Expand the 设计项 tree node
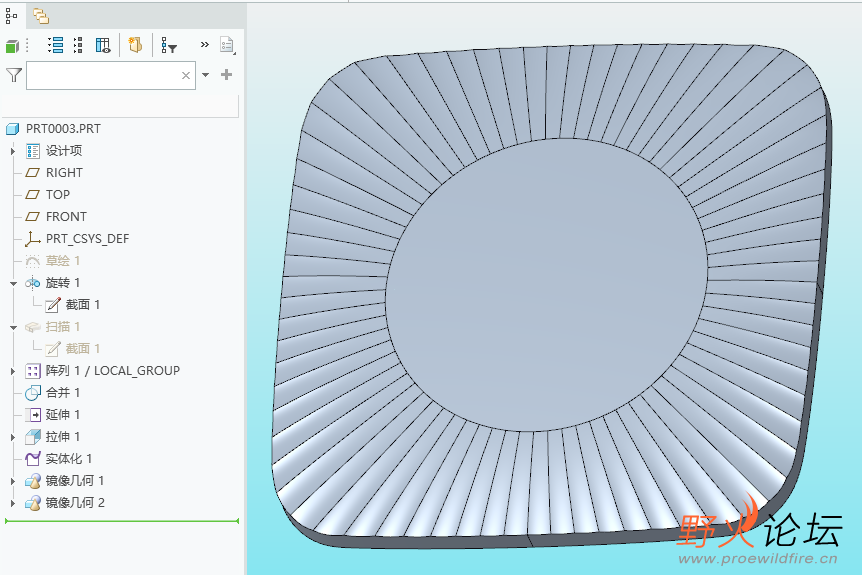 (13, 151)
